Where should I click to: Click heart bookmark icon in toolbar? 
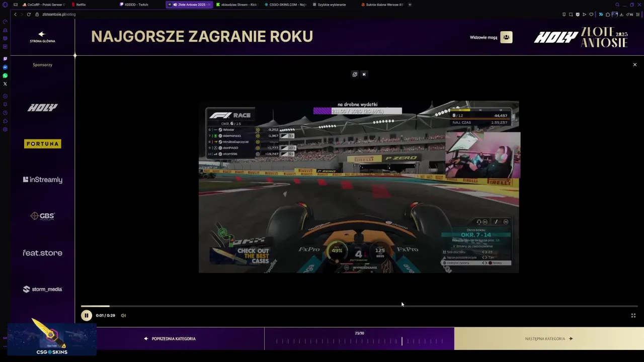[591, 15]
